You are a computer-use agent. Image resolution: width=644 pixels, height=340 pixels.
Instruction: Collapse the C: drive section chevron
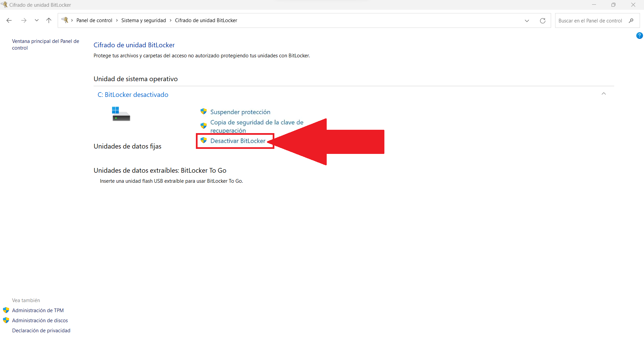click(604, 94)
